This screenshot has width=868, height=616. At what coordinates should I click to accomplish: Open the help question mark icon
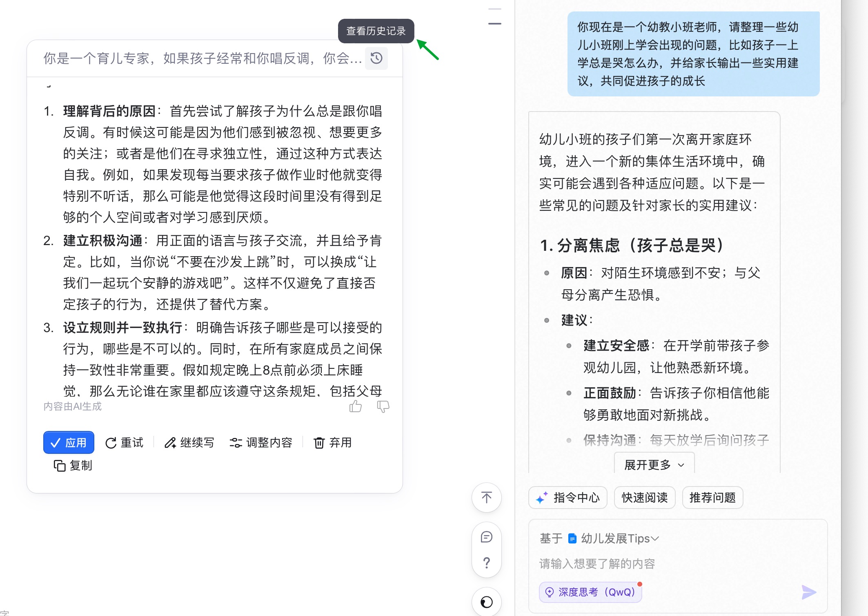pos(486,563)
